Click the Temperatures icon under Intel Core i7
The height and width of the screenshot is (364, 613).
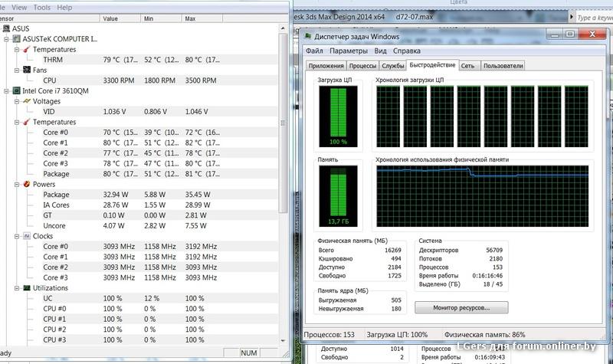pos(27,122)
